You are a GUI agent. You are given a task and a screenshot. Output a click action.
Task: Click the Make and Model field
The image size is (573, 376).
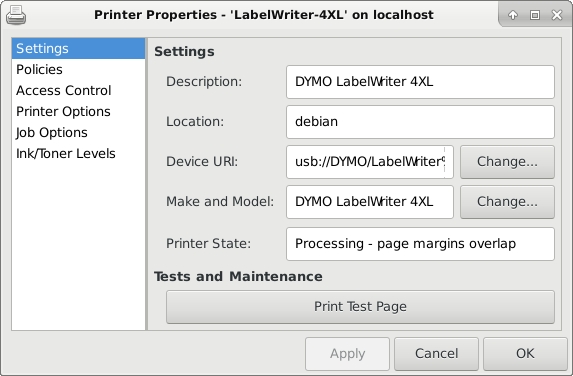370,202
